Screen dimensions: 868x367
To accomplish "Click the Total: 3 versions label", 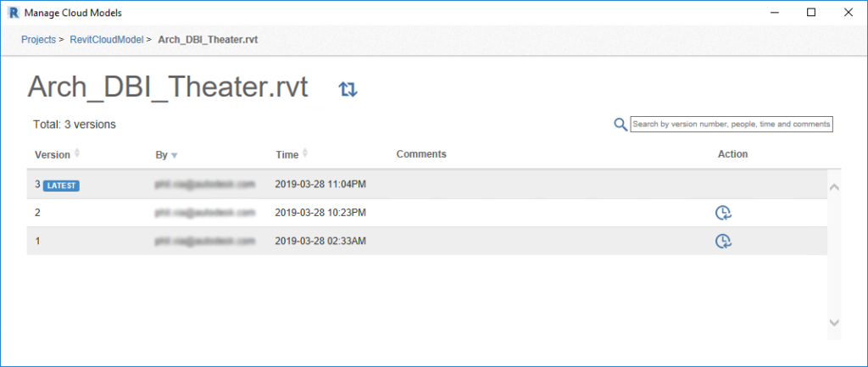I will coord(75,125).
